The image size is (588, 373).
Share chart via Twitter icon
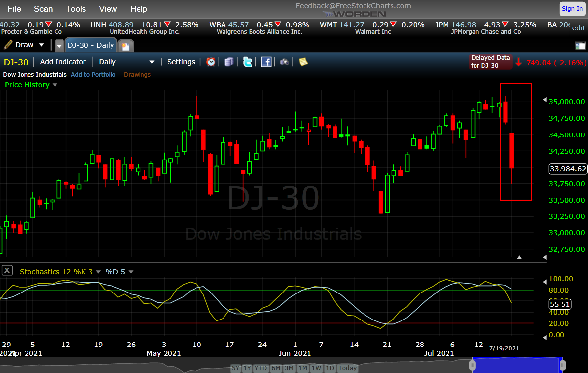point(248,62)
